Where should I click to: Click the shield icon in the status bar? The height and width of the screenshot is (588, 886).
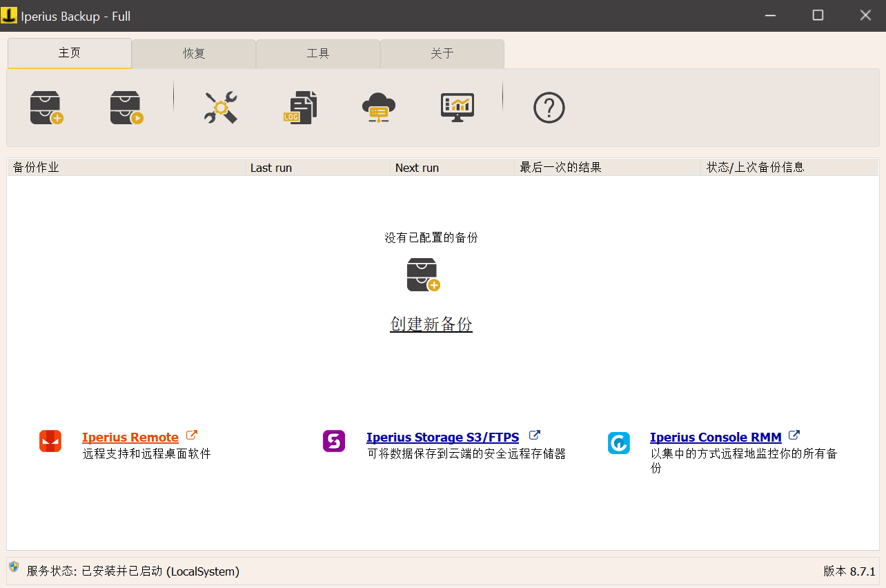(12, 571)
